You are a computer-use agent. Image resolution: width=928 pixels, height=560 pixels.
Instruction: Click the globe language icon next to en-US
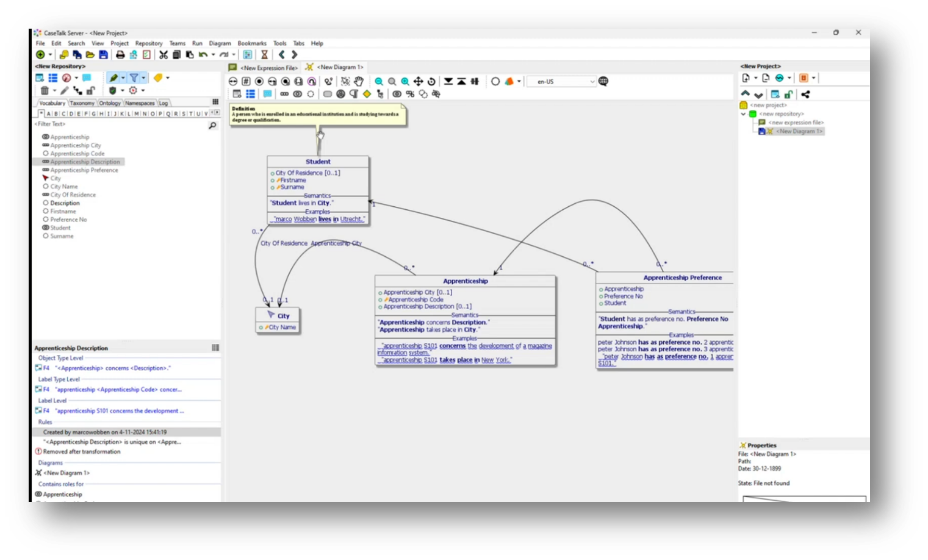click(x=603, y=81)
